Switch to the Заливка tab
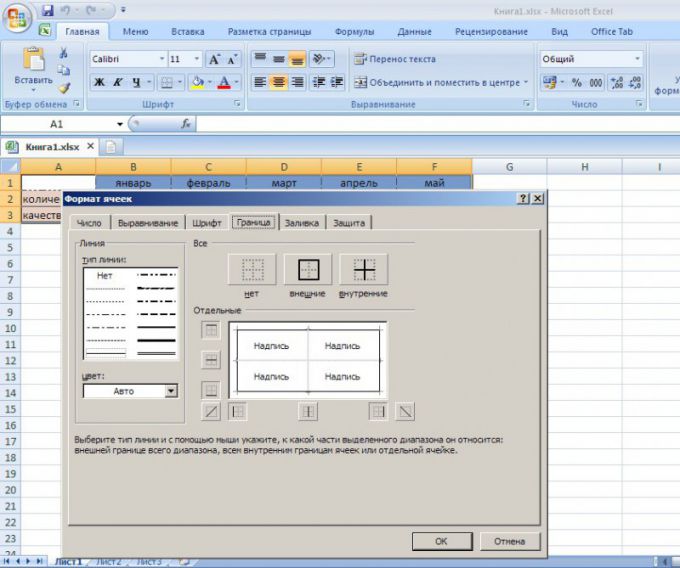The height and width of the screenshot is (568, 680). pos(301,222)
